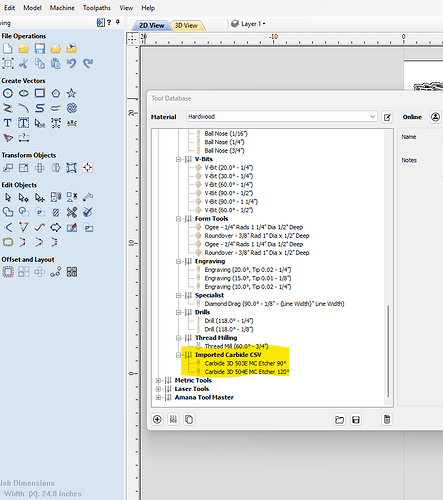The width and height of the screenshot is (443, 500).
Task: Open the Material Hardwood dropdown
Action: pyautogui.click(x=282, y=117)
